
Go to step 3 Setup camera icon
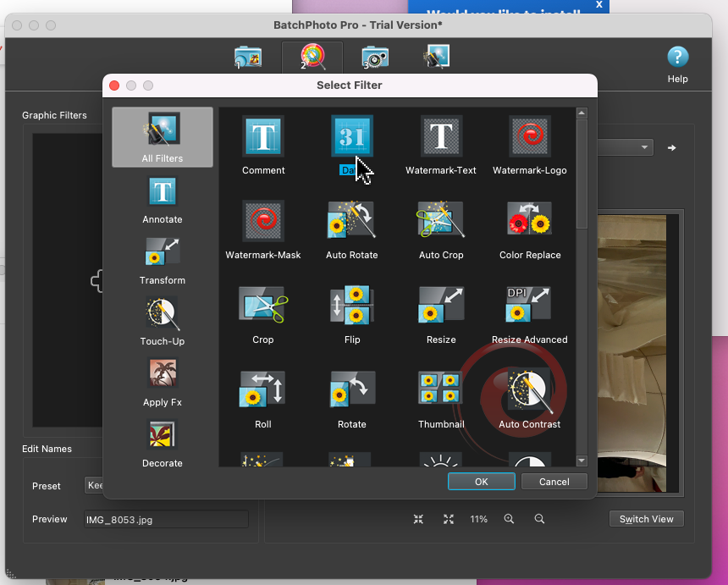(375, 57)
